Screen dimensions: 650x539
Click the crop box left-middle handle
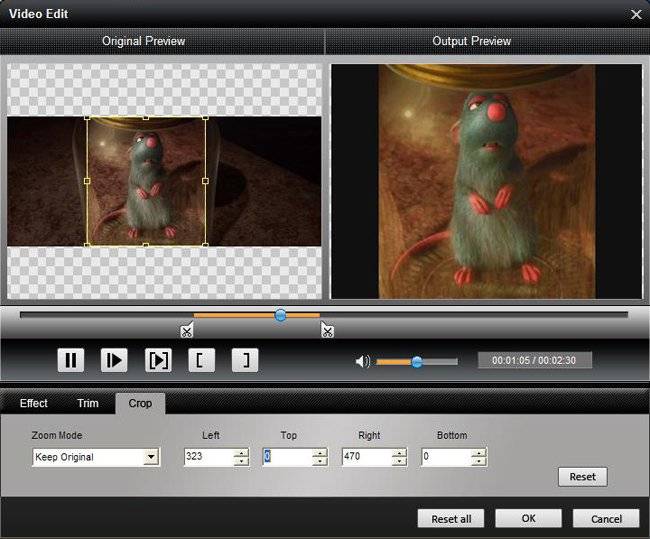[87, 181]
